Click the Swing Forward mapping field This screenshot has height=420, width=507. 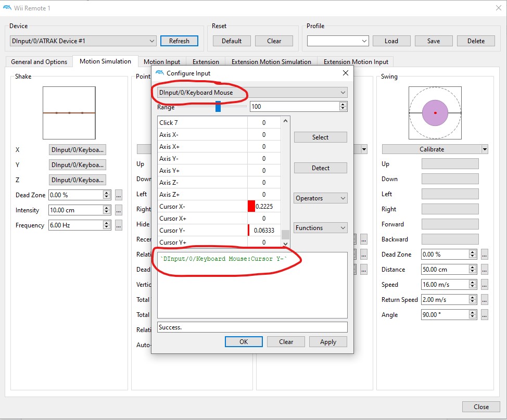pyautogui.click(x=450, y=224)
